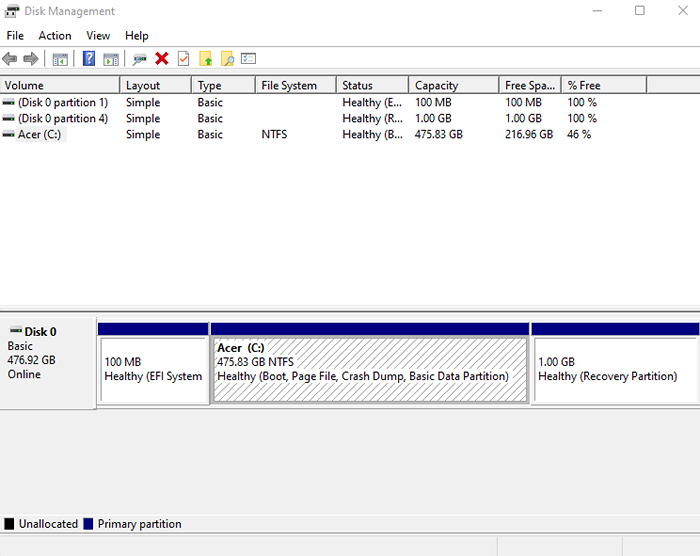
Task: Click the black Unallocated legend swatch
Action: pos(9,523)
